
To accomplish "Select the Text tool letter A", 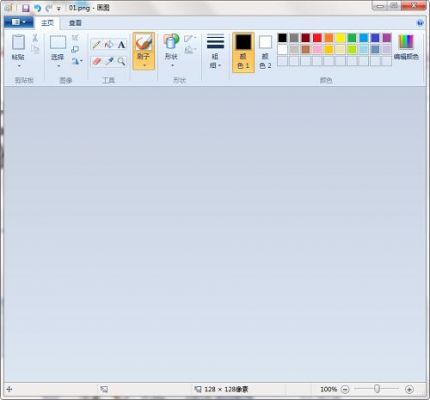I will point(121,44).
